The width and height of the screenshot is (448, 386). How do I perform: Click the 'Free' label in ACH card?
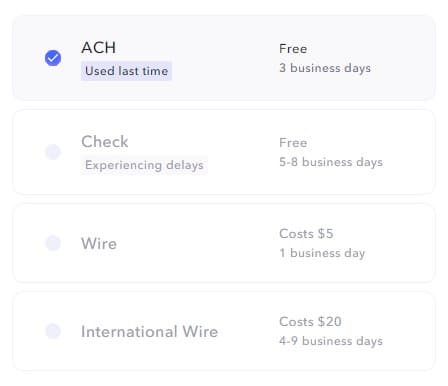293,49
